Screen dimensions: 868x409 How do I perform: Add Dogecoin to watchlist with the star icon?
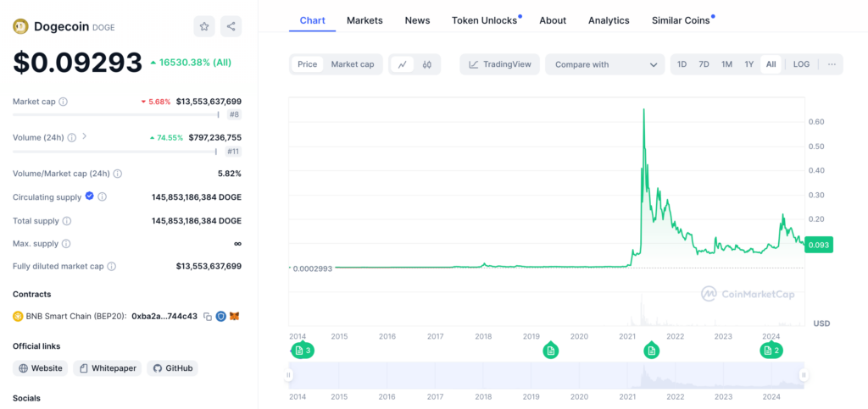[204, 26]
